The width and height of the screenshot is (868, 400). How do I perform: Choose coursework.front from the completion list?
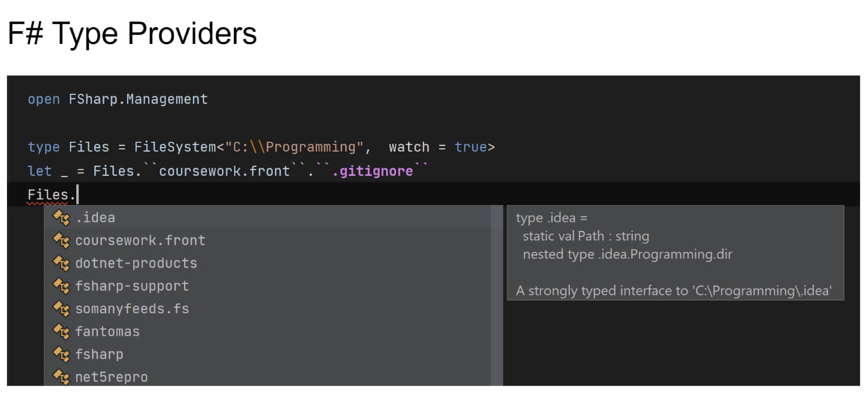[x=268, y=241]
